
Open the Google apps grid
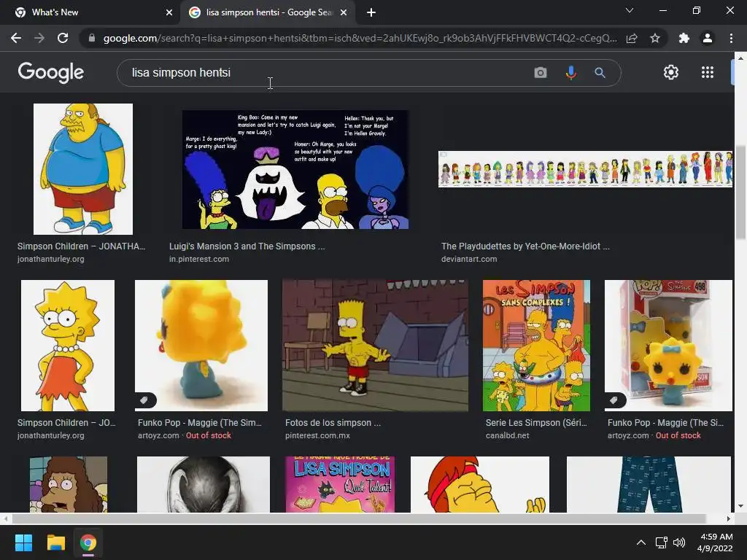(x=708, y=72)
